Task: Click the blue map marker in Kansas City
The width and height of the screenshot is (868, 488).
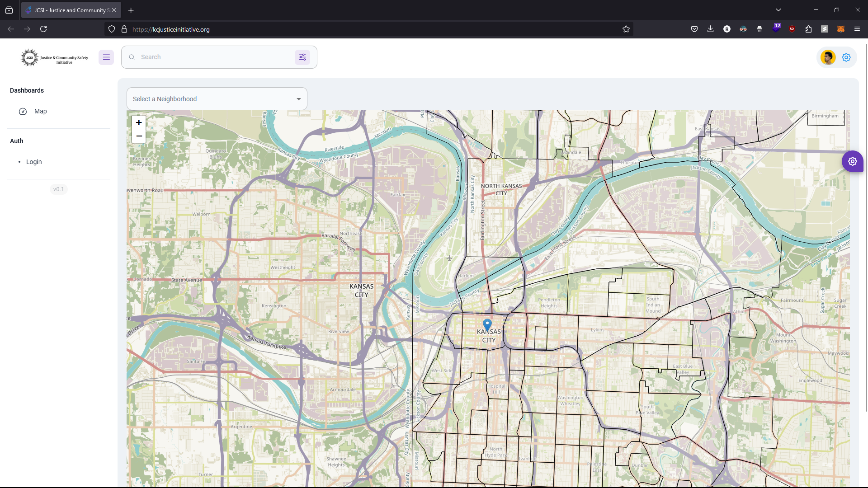Action: [487, 325]
